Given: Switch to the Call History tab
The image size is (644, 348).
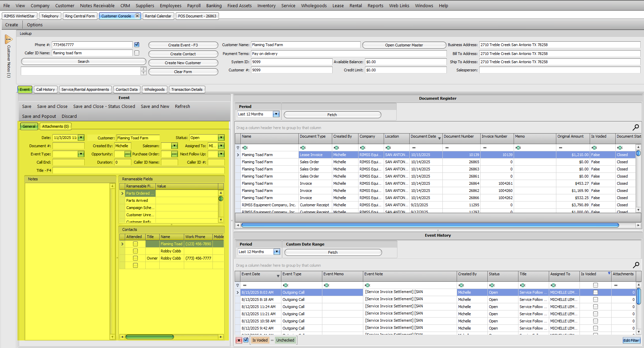Looking at the screenshot, I should [45, 89].
